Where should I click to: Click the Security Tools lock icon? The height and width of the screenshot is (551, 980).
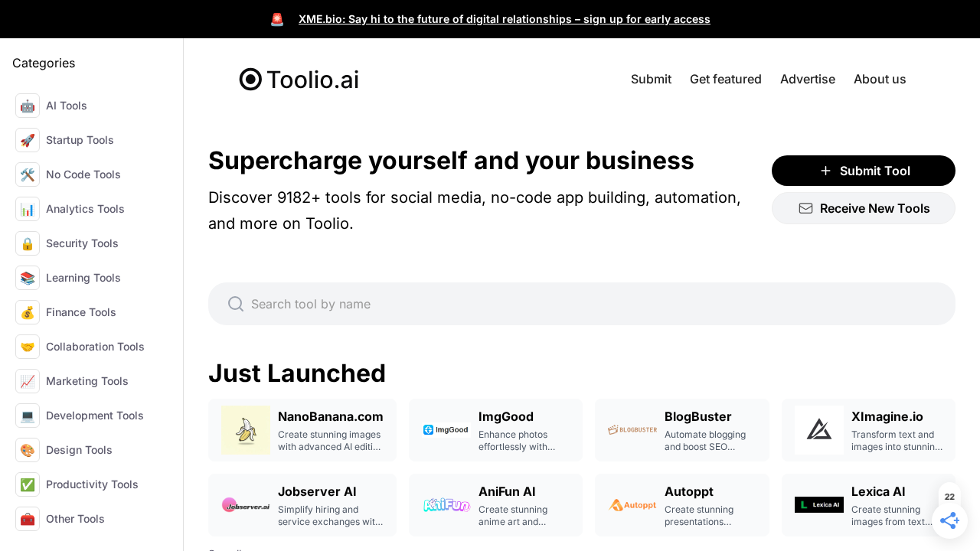point(28,243)
